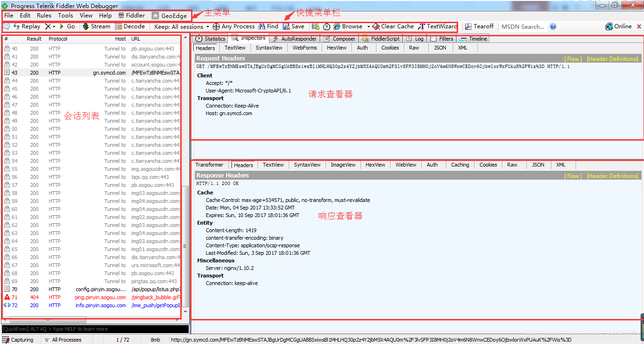The image size is (644, 344).
Task: Select session 71 ping.pinyin.sogou.com with 404
Action: (92, 297)
